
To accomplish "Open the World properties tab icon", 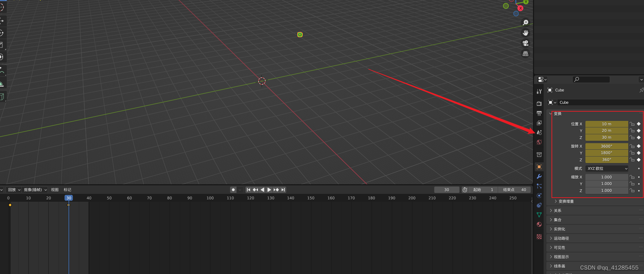I will pyautogui.click(x=539, y=142).
